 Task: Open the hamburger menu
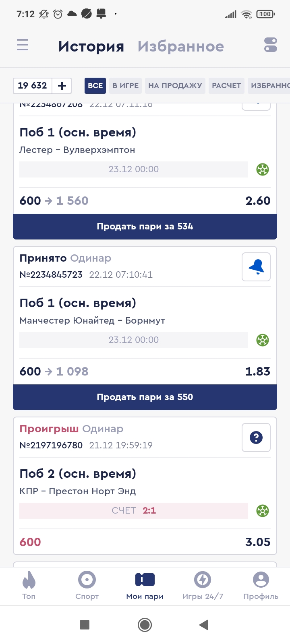23,45
